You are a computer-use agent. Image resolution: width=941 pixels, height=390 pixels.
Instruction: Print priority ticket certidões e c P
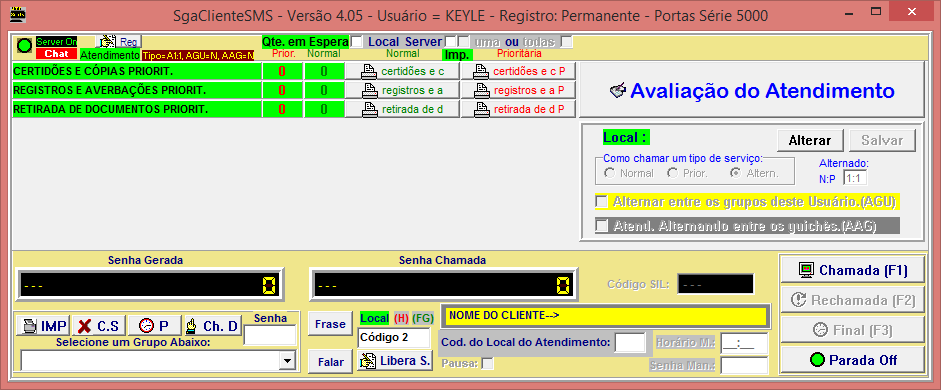pyautogui.click(x=519, y=71)
